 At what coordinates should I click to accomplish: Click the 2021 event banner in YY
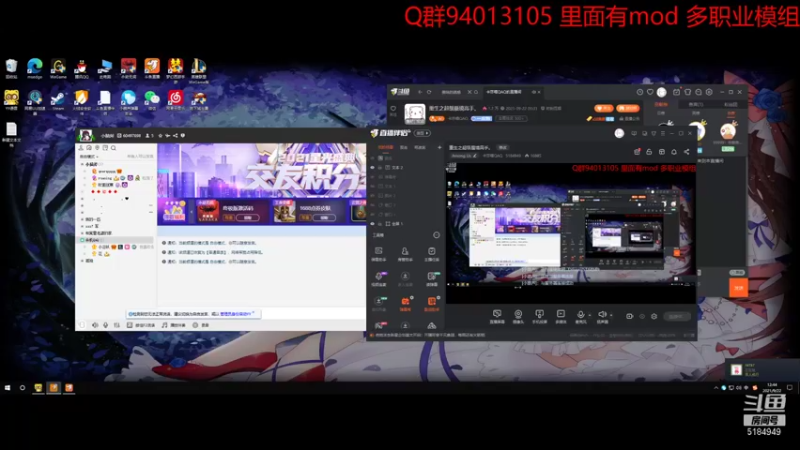pyautogui.click(x=261, y=170)
